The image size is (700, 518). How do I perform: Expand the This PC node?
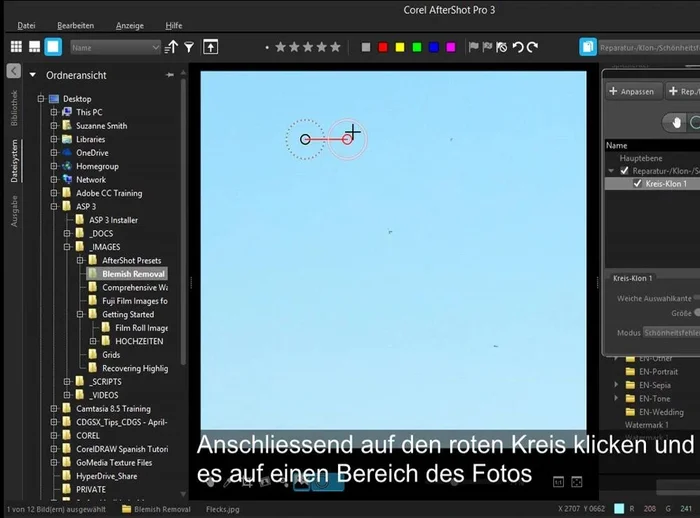pos(54,112)
